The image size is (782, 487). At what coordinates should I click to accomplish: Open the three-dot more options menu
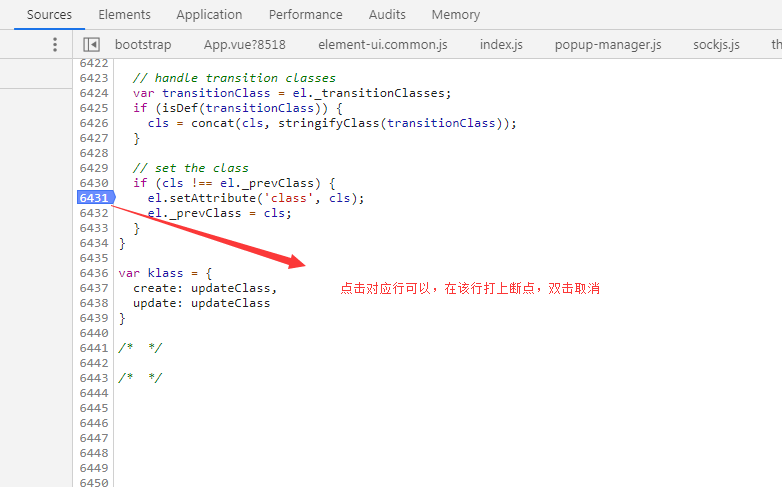(55, 44)
